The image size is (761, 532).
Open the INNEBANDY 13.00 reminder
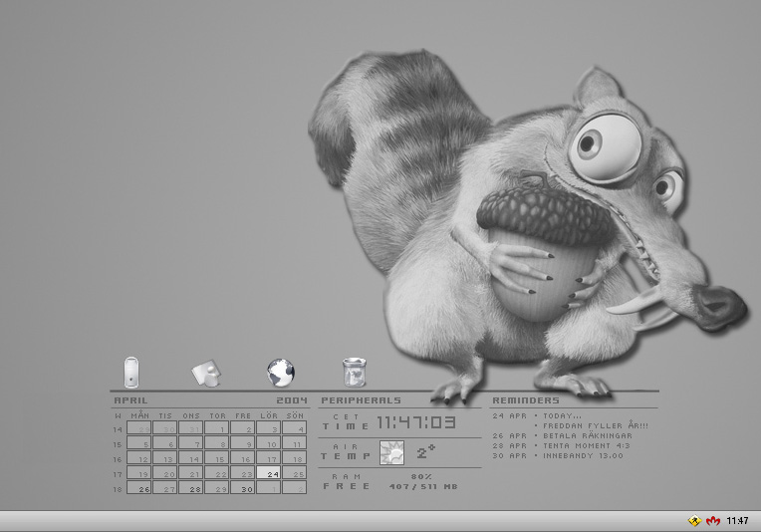[x=583, y=456]
